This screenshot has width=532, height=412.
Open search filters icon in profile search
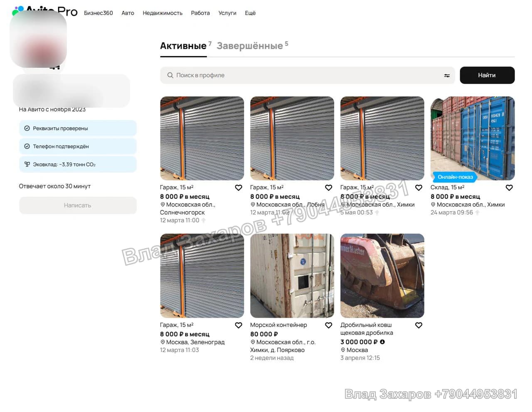[447, 76]
